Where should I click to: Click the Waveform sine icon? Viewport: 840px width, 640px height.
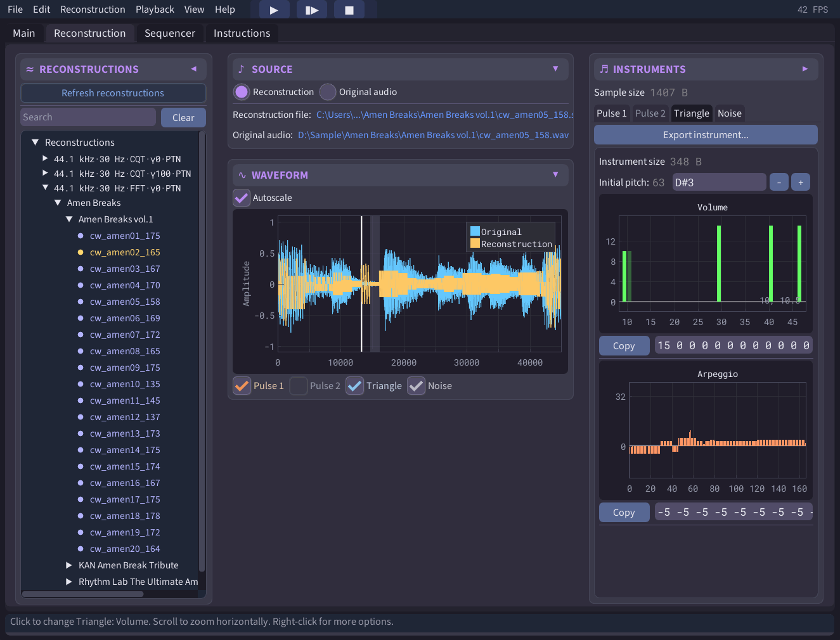click(x=242, y=175)
